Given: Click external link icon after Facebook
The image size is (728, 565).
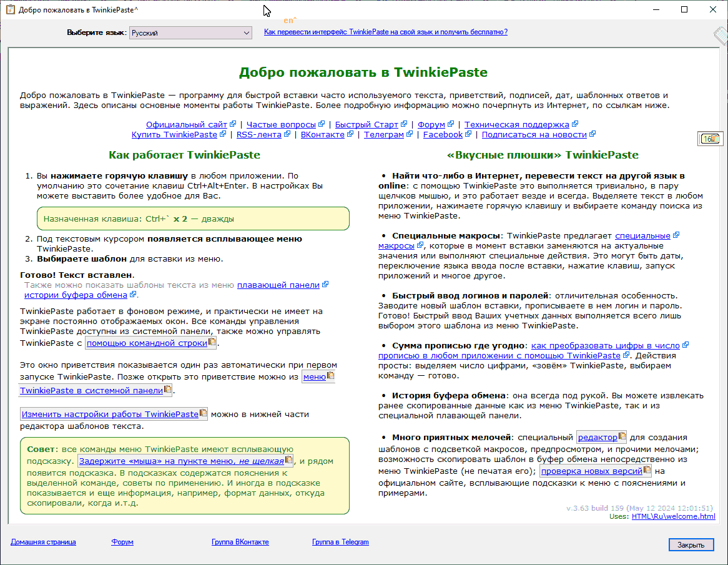Looking at the screenshot, I should coord(468,134).
